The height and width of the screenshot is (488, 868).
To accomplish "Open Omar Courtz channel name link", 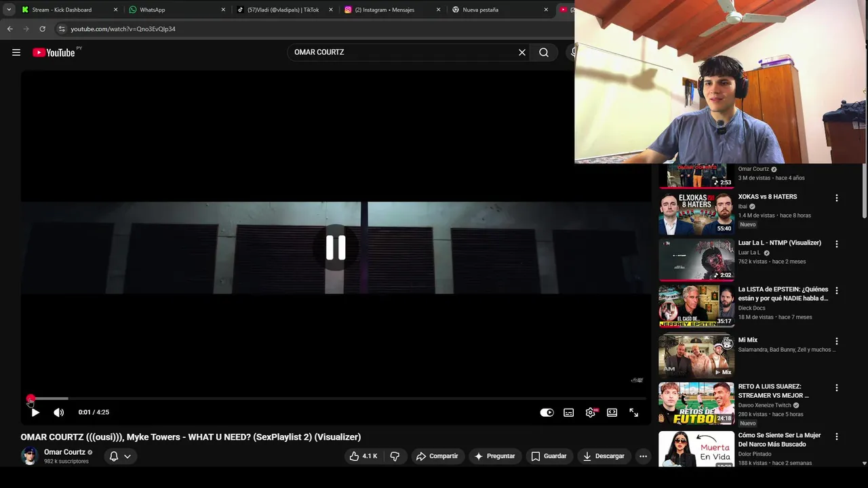I will (x=64, y=452).
